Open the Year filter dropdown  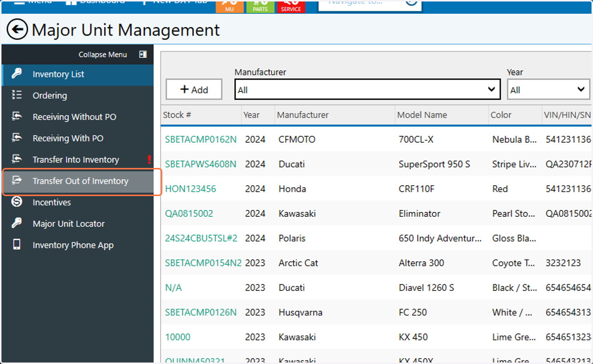tap(549, 90)
